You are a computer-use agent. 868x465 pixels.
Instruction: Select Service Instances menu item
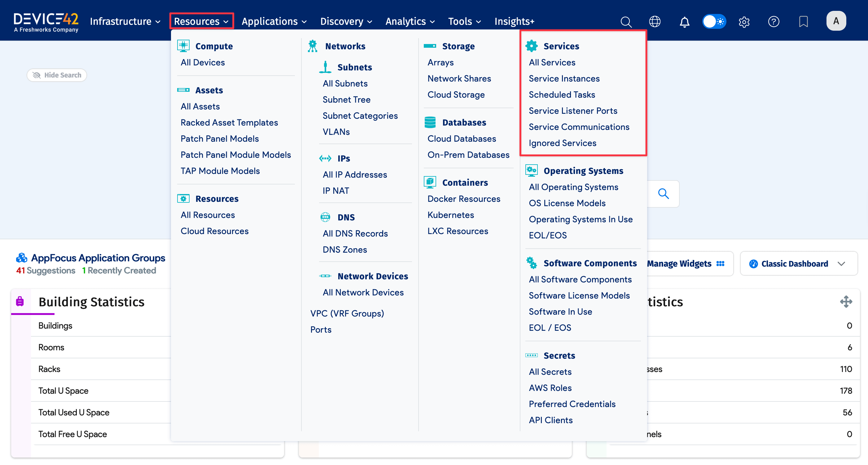click(564, 78)
